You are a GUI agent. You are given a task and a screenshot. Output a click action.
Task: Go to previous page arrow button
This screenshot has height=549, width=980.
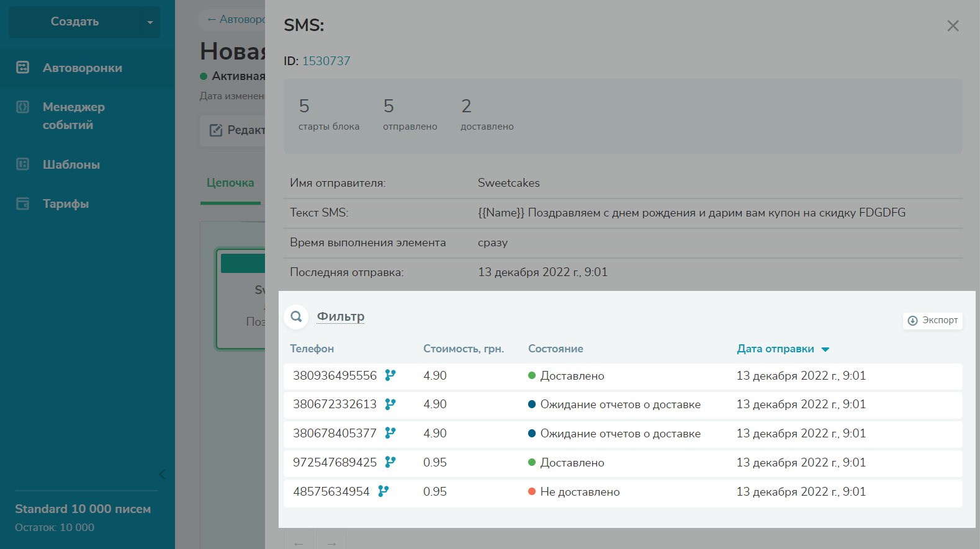coord(299,542)
